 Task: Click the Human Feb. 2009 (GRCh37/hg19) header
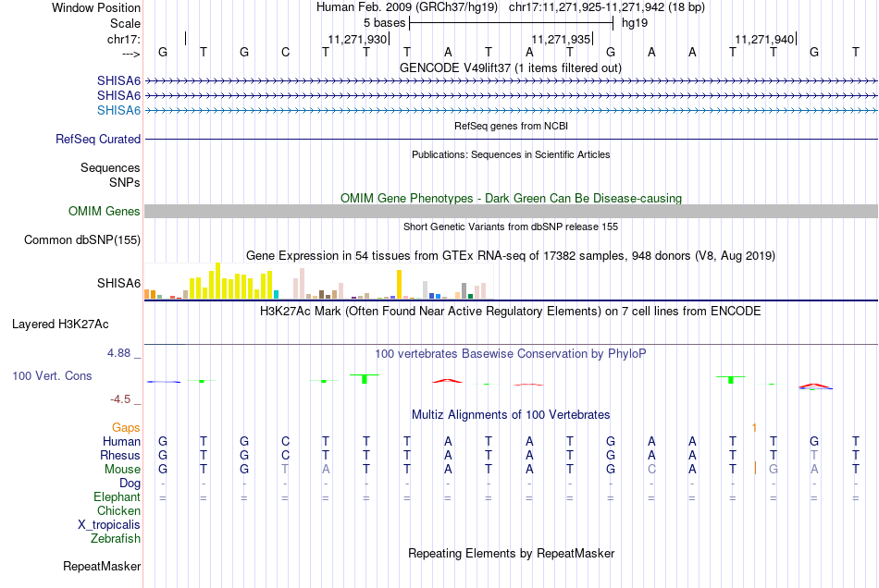coord(409,7)
